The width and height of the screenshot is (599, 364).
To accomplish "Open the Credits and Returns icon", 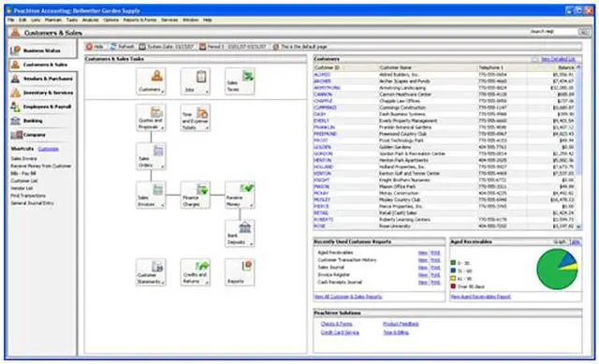I will click(x=196, y=272).
